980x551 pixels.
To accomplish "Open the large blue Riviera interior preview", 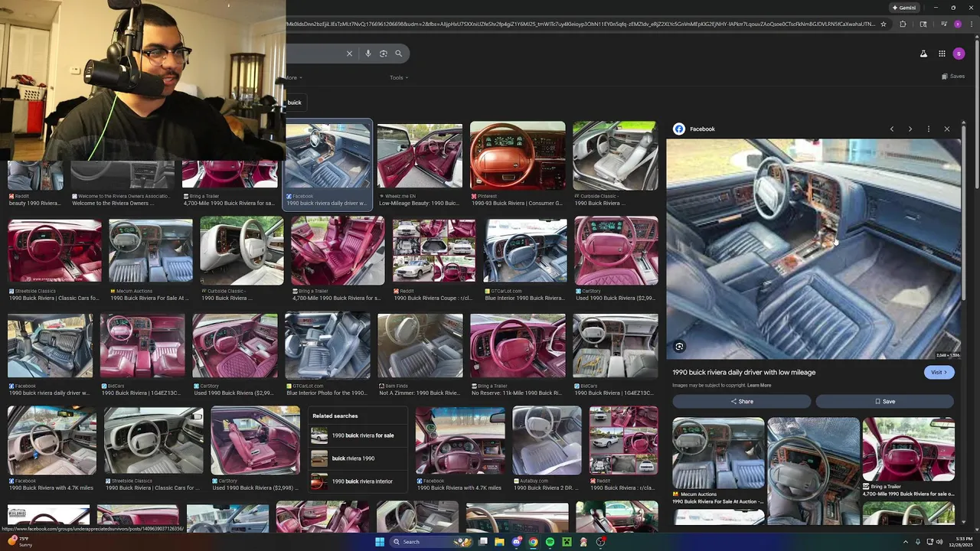I will click(x=813, y=249).
